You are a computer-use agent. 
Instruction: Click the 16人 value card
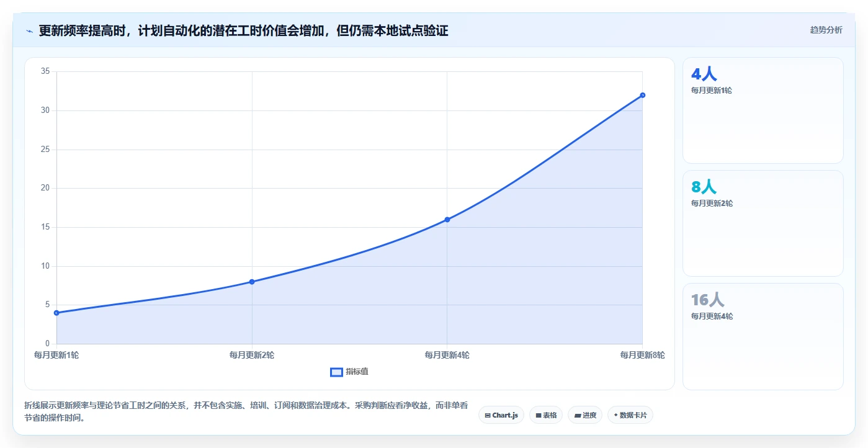click(x=763, y=336)
